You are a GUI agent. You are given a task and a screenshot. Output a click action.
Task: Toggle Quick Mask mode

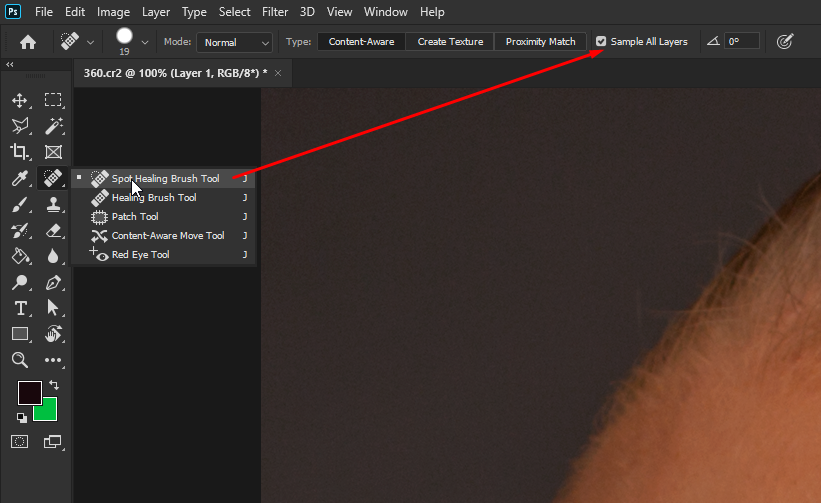point(20,442)
